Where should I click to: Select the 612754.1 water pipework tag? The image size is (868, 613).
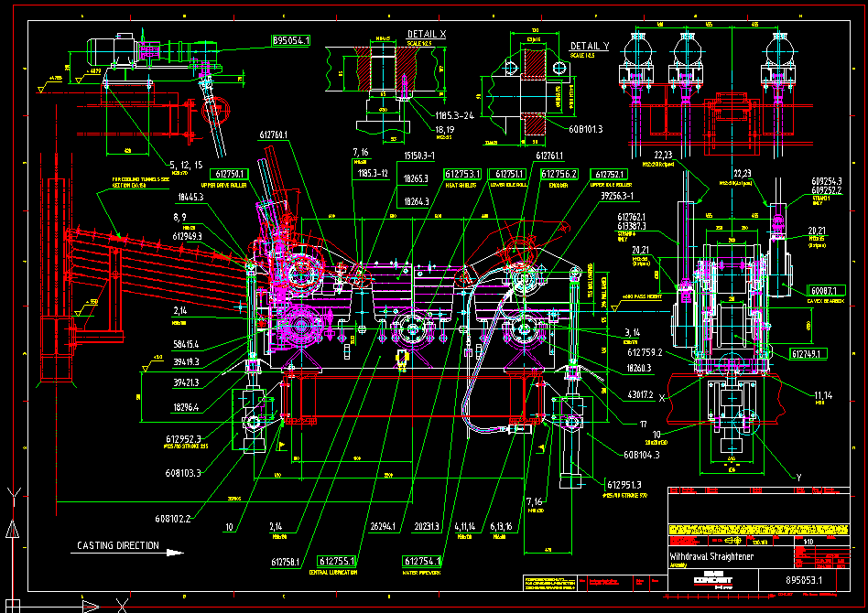[421, 561]
